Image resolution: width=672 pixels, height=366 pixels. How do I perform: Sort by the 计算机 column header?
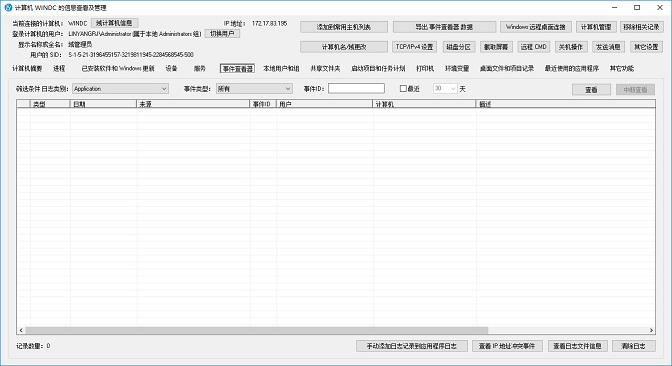424,104
